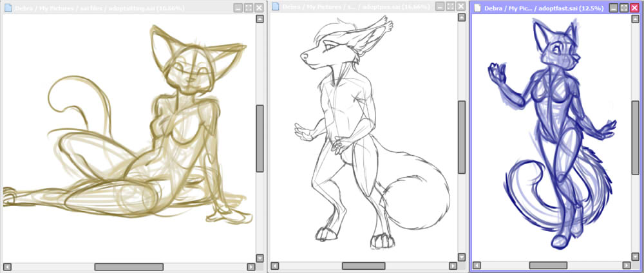644x273 pixels.
Task: Close the adoptfast.sai window
Action: (x=634, y=8)
